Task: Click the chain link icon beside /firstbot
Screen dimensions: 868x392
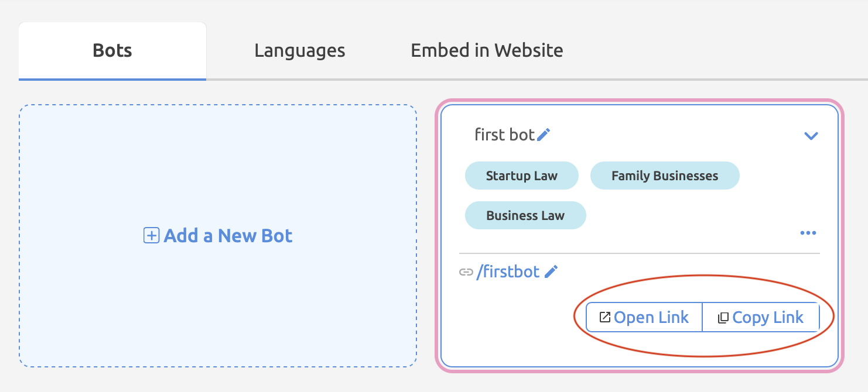Action: 466,272
